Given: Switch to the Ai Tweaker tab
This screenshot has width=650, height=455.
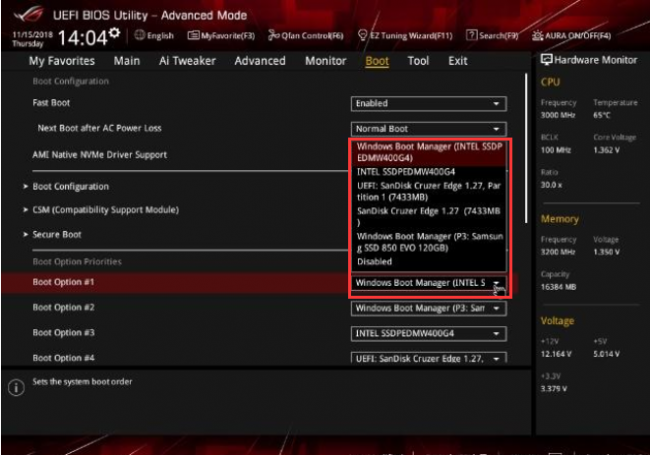Looking at the screenshot, I should (187, 61).
